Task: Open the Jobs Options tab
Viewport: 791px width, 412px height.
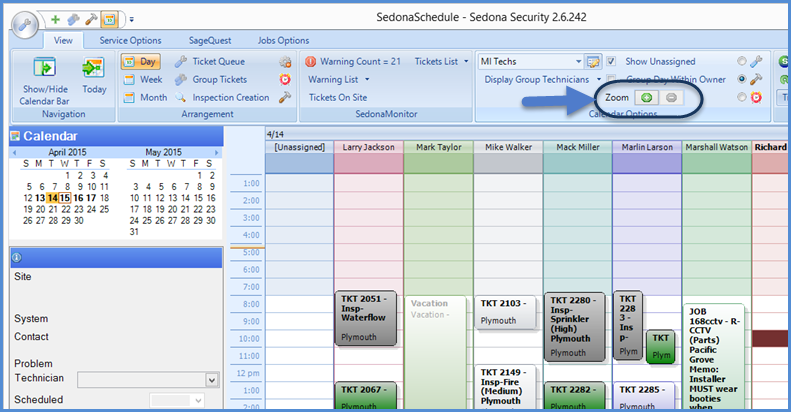Action: click(x=284, y=40)
